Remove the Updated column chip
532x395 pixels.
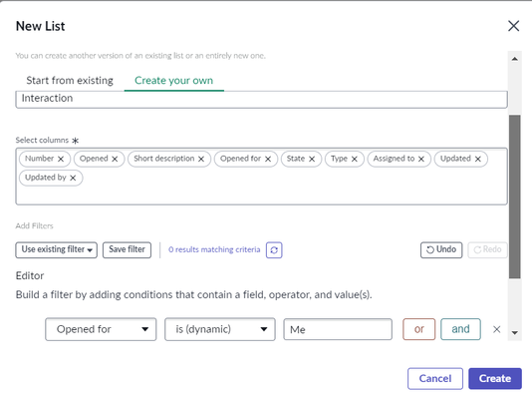[478, 159]
